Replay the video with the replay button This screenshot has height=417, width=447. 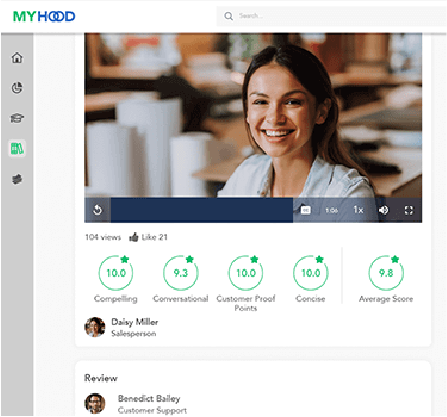[97, 210]
